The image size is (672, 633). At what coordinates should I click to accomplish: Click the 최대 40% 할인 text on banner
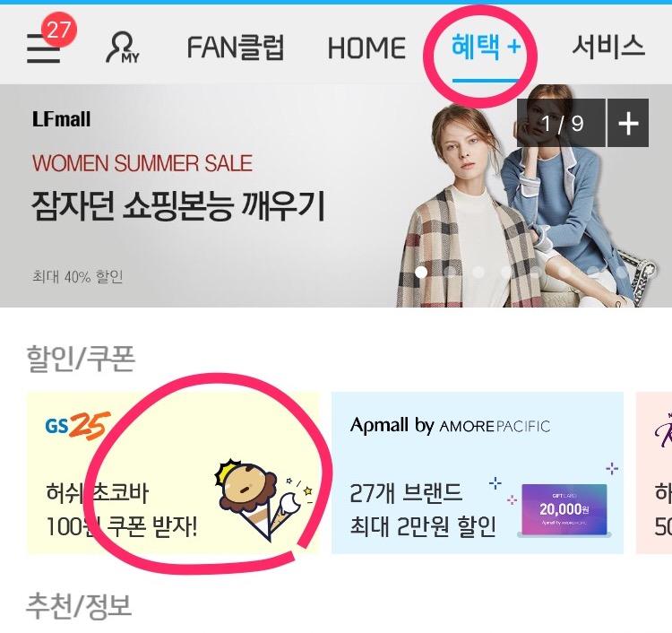(x=78, y=277)
